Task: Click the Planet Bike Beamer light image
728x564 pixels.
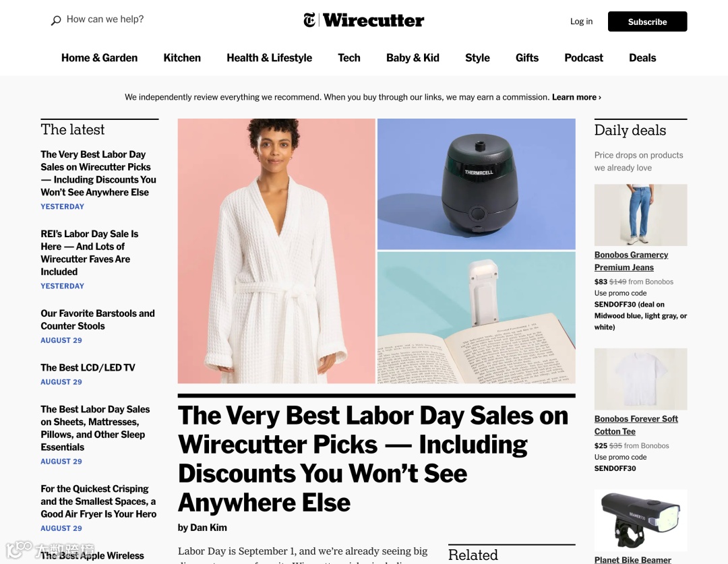Action: coord(641,520)
